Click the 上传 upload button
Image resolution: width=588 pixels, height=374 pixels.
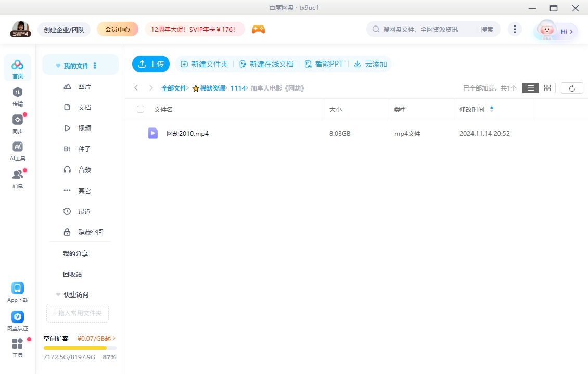tap(151, 63)
